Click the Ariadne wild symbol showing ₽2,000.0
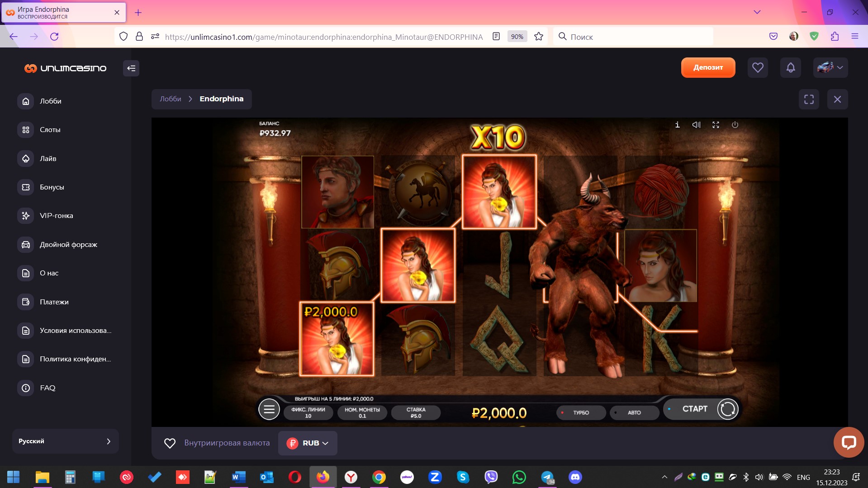 pyautogui.click(x=337, y=339)
